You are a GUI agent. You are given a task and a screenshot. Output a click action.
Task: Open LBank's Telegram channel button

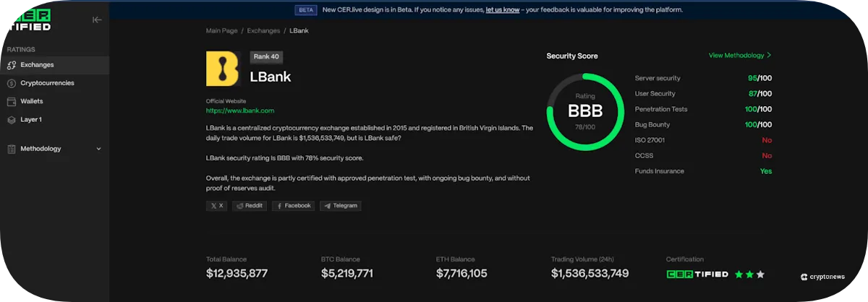pyautogui.click(x=341, y=206)
